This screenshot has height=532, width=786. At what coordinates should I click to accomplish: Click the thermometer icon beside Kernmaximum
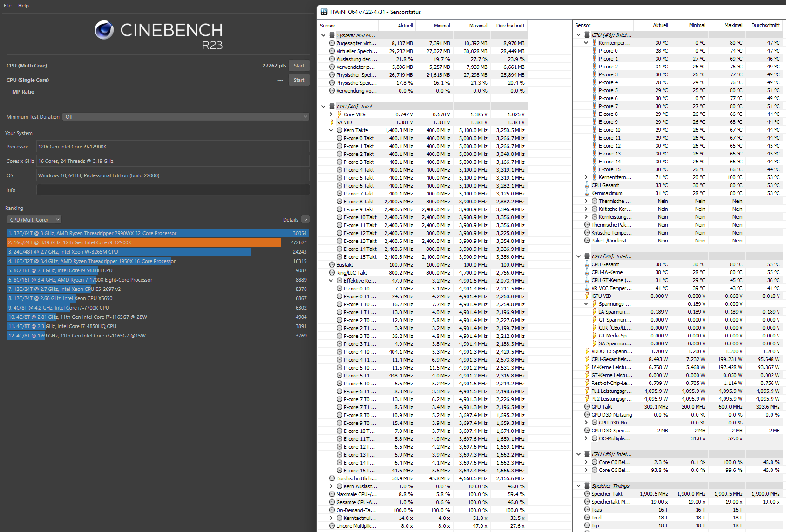pos(587,193)
